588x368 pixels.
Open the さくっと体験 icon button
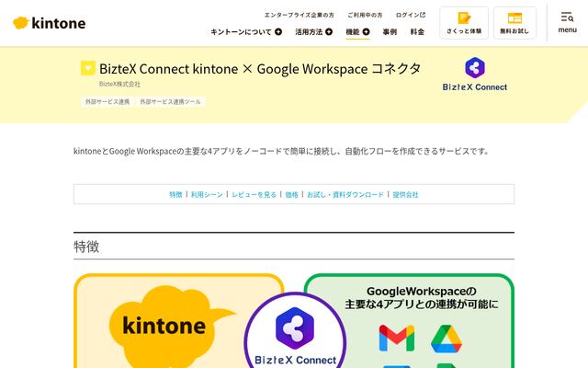pyautogui.click(x=464, y=23)
